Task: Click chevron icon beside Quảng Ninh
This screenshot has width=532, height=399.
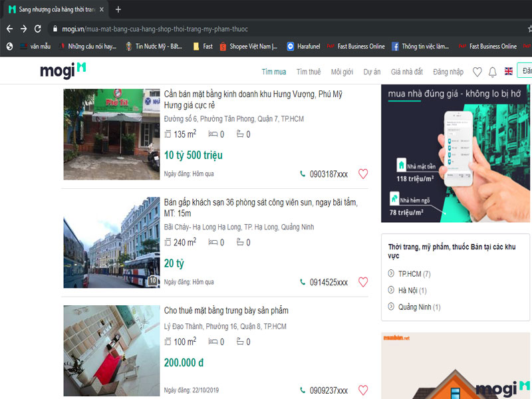Action: tap(391, 307)
